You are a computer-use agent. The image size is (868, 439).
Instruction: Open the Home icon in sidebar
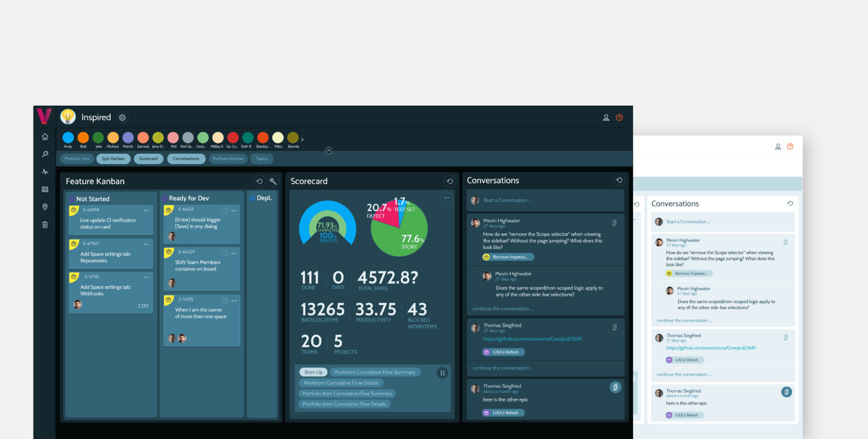pyautogui.click(x=45, y=137)
